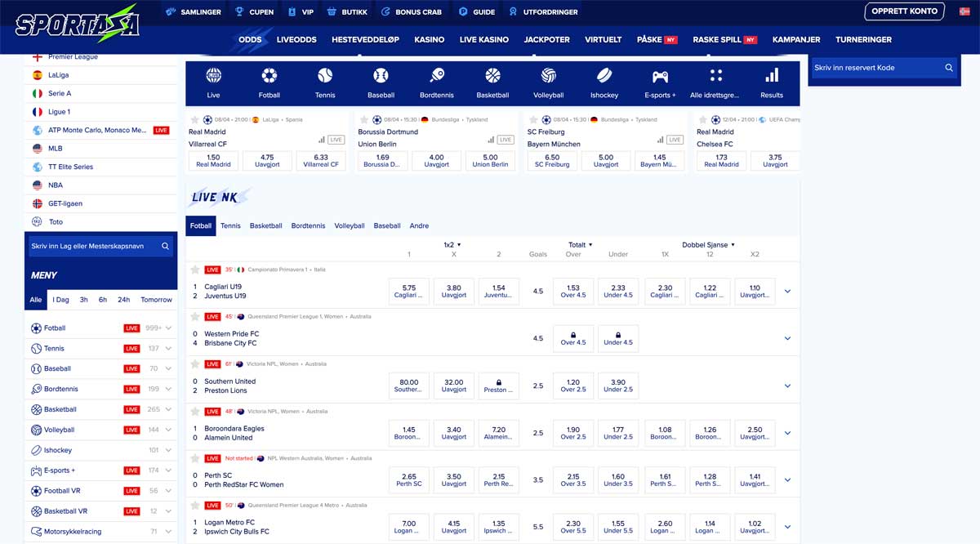Select the Fotball soccer ball icon

click(x=269, y=76)
